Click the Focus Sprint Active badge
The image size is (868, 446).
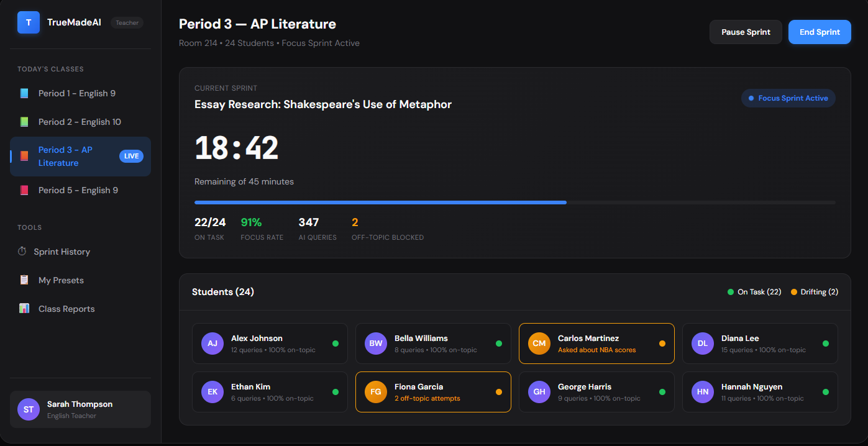click(x=788, y=98)
